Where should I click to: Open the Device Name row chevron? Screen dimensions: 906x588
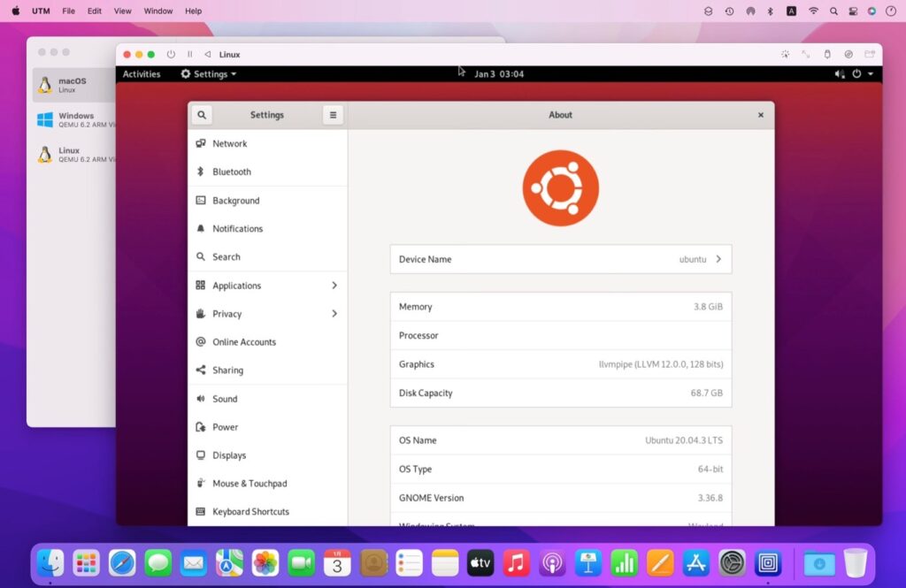[x=718, y=259]
